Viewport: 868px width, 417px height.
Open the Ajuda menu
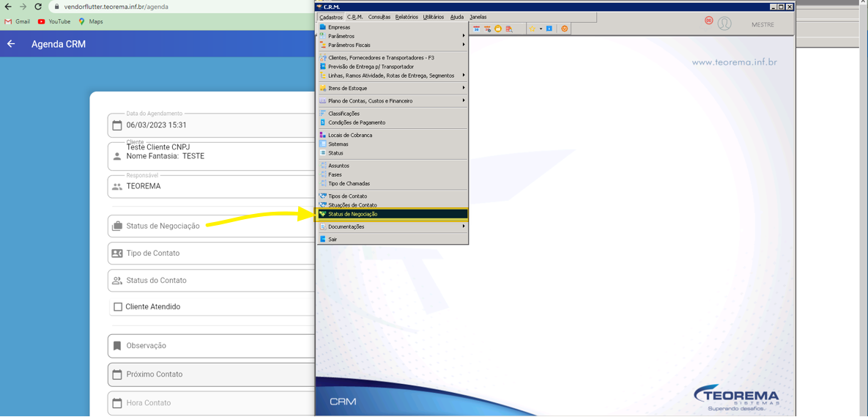pos(456,17)
